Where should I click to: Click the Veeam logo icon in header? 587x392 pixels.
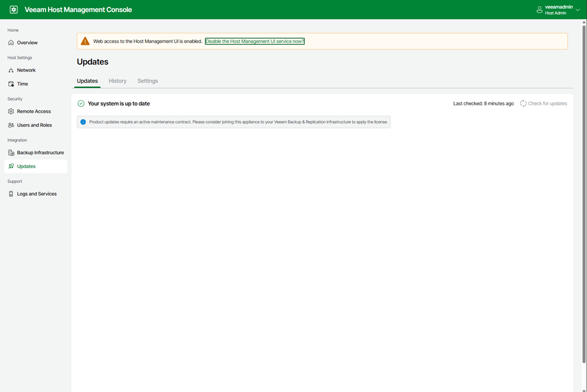click(14, 10)
